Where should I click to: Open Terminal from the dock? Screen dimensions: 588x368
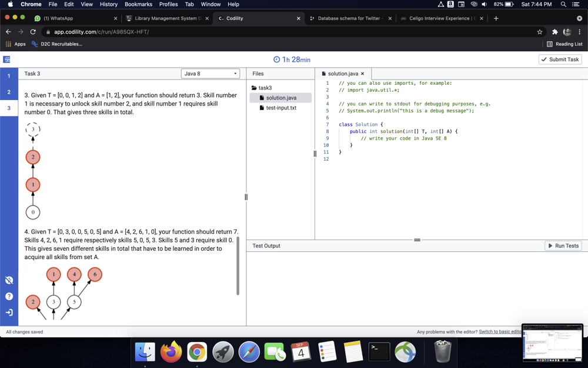pos(379,352)
